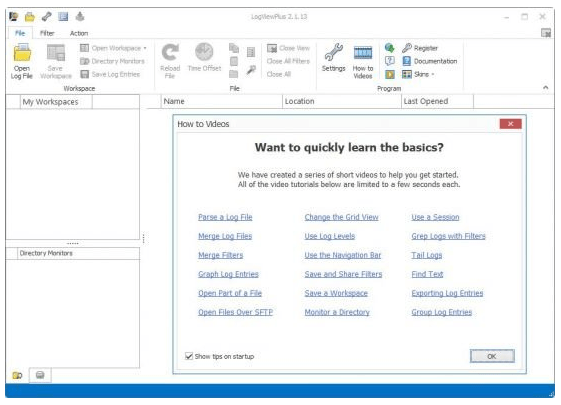
Task: Click the globe icon with green arrow
Action: (x=390, y=48)
